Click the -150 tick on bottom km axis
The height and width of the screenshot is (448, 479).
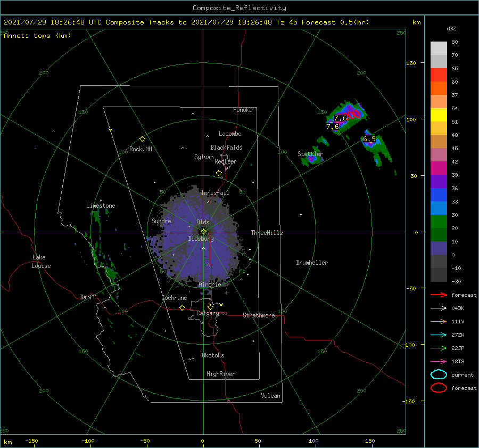point(31,441)
